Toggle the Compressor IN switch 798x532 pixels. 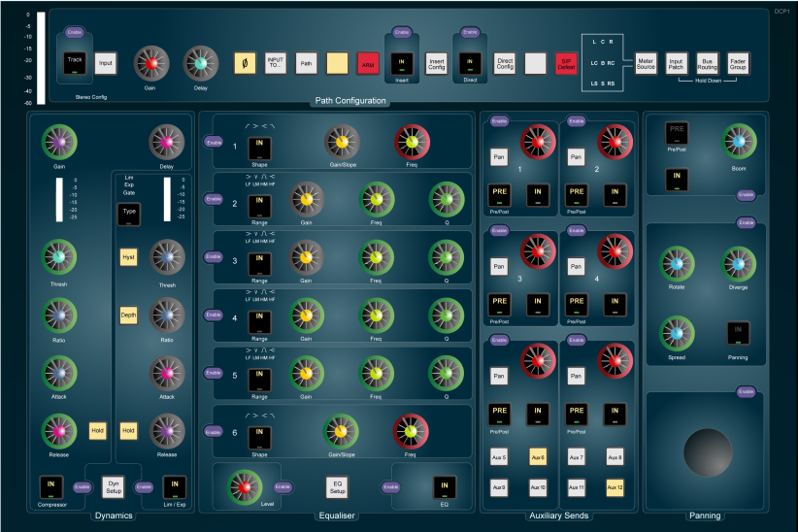(50, 486)
